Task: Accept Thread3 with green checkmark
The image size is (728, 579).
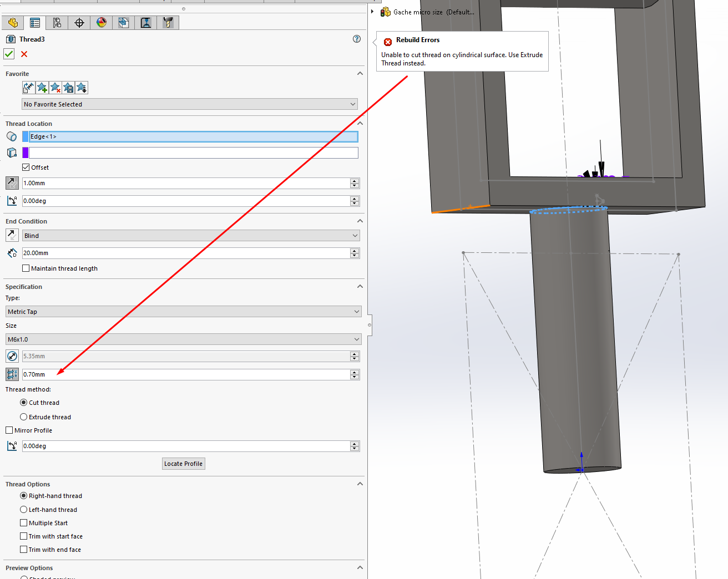Action: pyautogui.click(x=9, y=54)
